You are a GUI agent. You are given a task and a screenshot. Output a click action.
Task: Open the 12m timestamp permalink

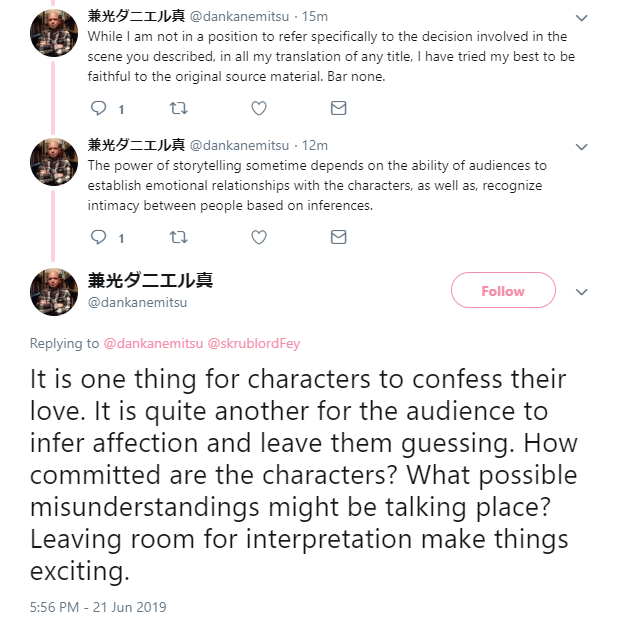tap(315, 145)
